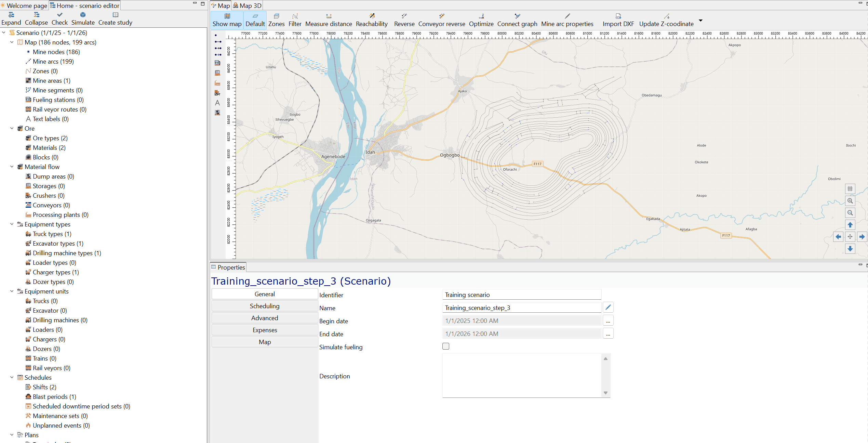The width and height of the screenshot is (868, 443).
Task: Pan the map upward
Action: coord(850,225)
